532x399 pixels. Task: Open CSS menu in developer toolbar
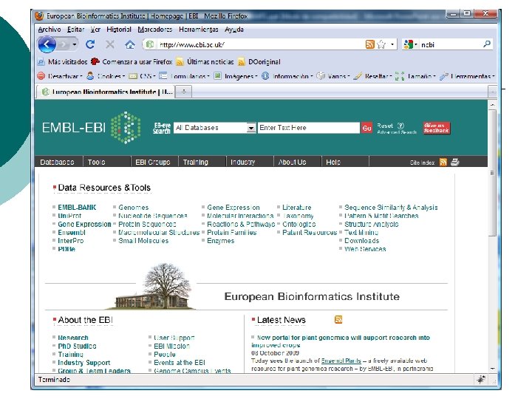pyautogui.click(x=142, y=76)
